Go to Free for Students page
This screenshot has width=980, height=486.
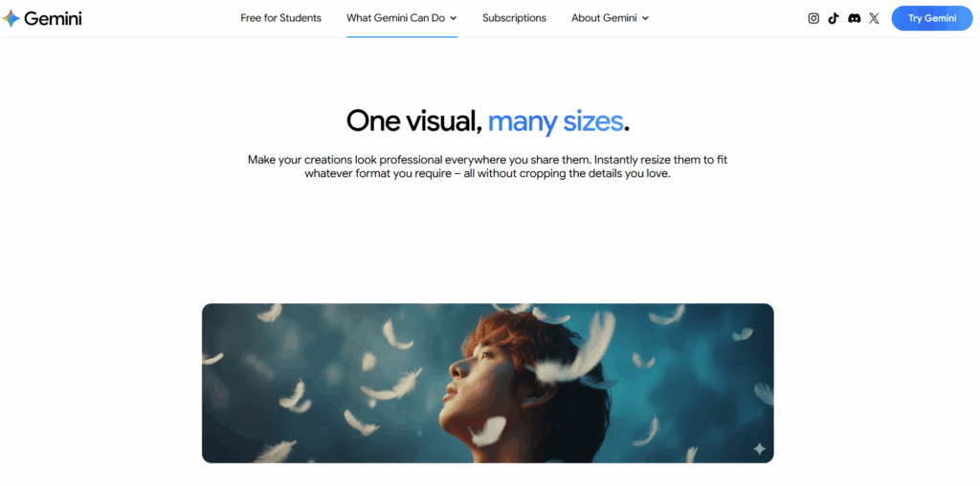click(x=280, y=18)
